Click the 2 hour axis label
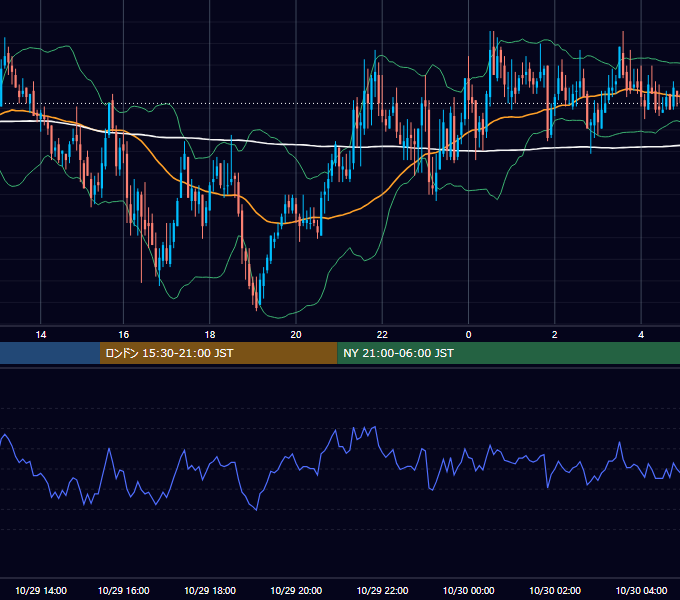Image resolution: width=680 pixels, height=600 pixels. coord(555,335)
